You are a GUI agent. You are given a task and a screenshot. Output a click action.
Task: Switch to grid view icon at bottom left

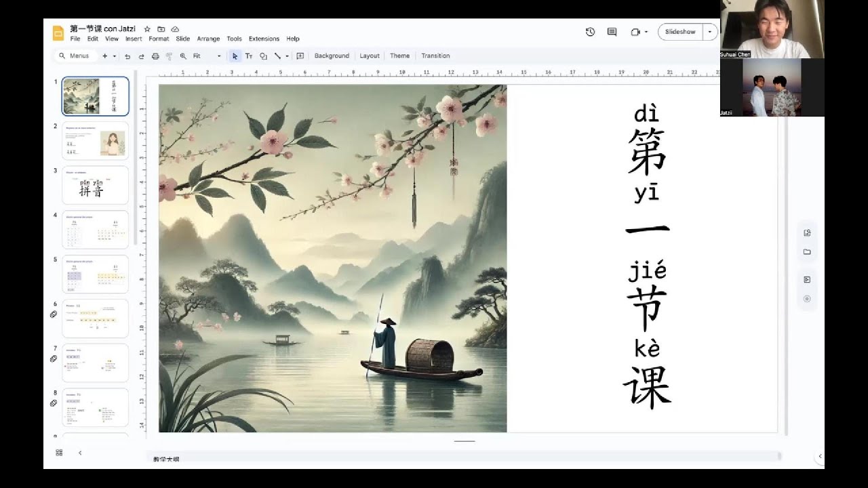coord(59,453)
